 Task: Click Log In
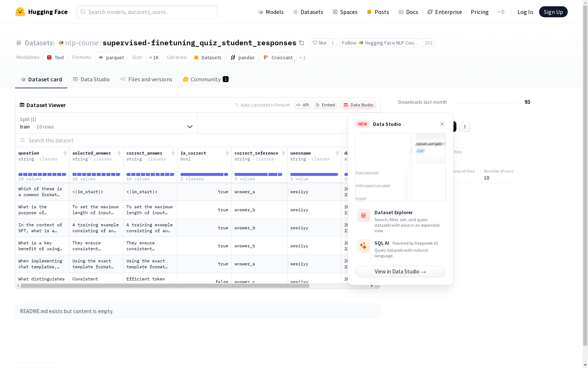coord(525,12)
